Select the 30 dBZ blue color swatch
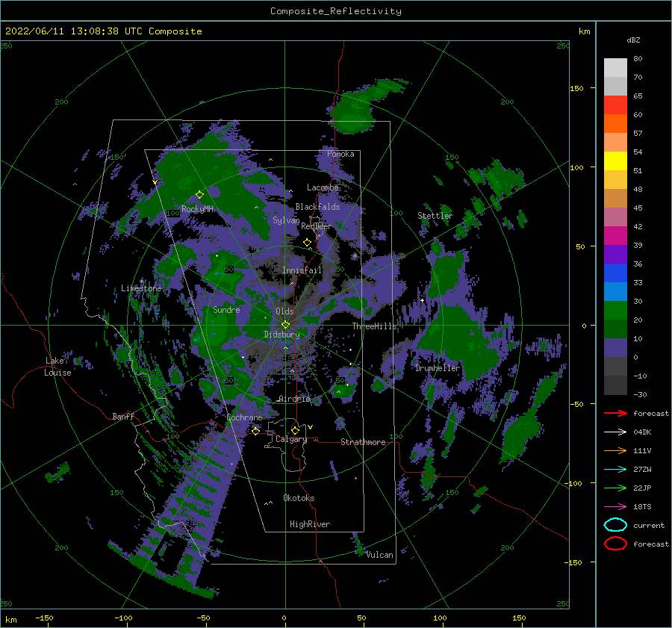This screenshot has height=628, width=672. [x=615, y=292]
